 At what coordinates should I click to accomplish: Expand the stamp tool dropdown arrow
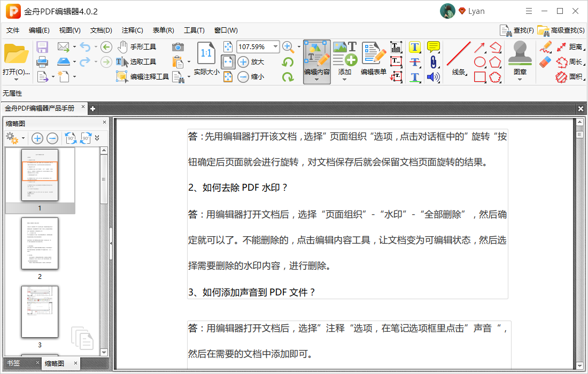point(519,79)
